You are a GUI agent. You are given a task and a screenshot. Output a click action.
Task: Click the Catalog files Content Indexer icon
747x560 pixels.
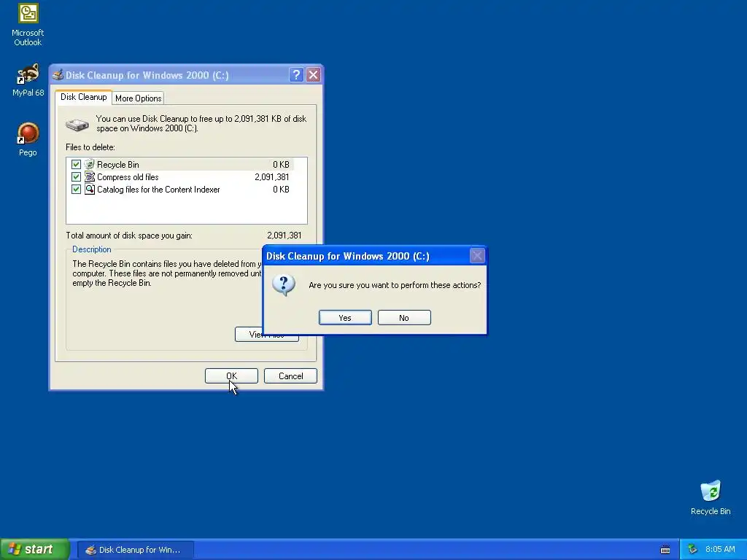(x=90, y=189)
